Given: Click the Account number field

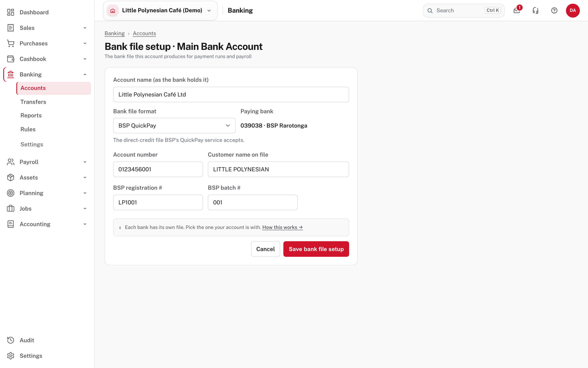Looking at the screenshot, I should (x=158, y=169).
